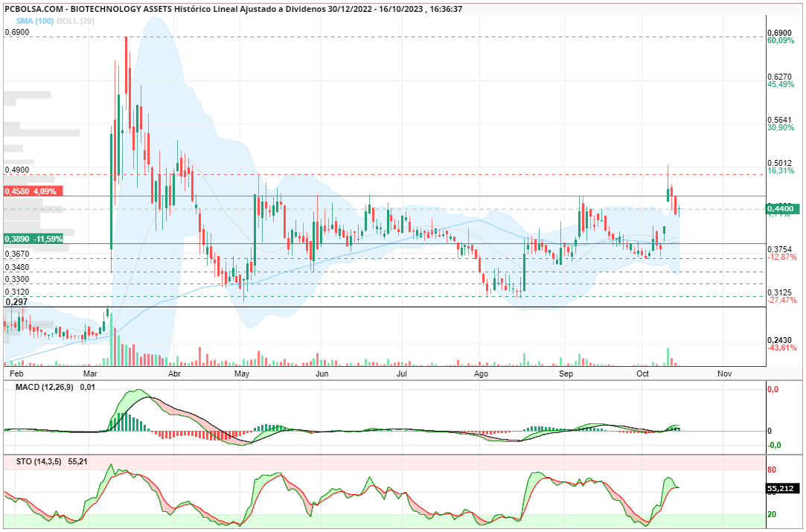806x532 pixels.
Task: Click the red 0,0 MACD axis value
Action: 773,390
